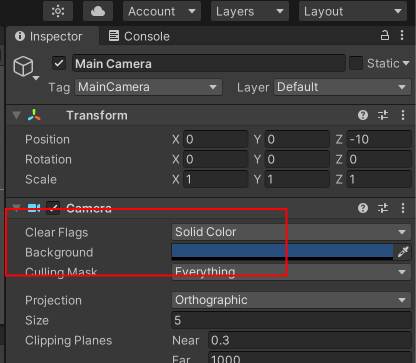Image resolution: width=416 pixels, height=363 pixels.
Task: Open Inspector panel three-dot menu
Action: point(402,35)
